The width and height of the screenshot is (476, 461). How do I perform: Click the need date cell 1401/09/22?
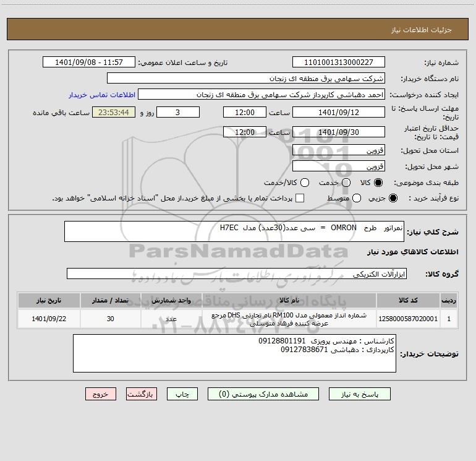(x=49, y=319)
